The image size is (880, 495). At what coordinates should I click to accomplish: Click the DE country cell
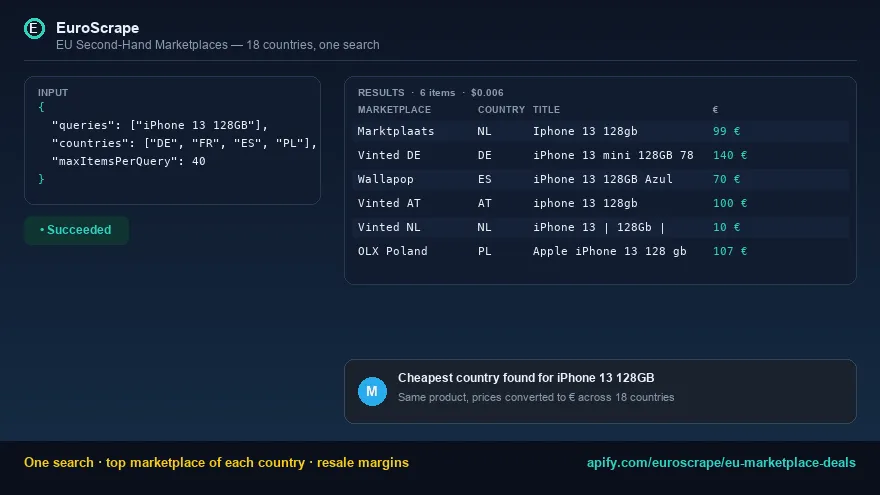tap(484, 155)
